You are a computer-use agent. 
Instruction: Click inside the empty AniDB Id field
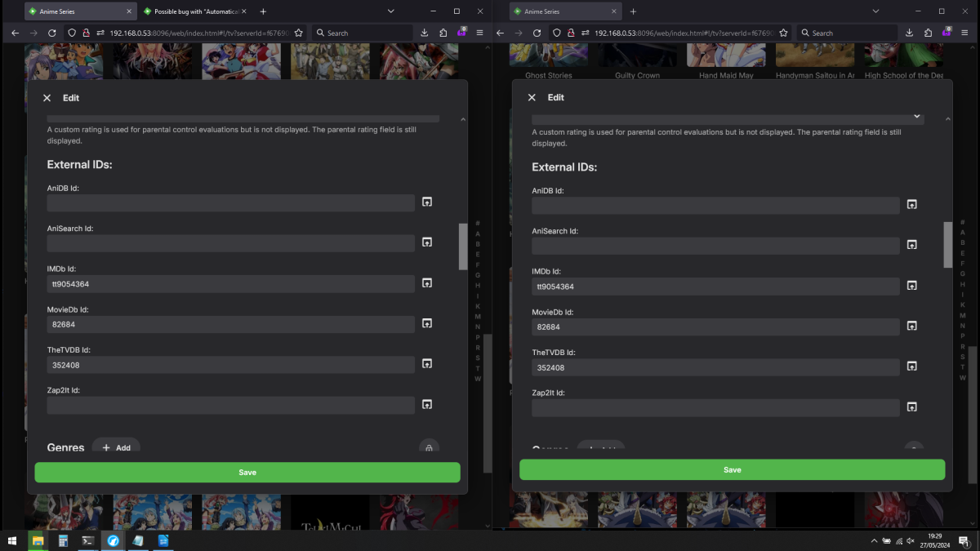point(231,202)
